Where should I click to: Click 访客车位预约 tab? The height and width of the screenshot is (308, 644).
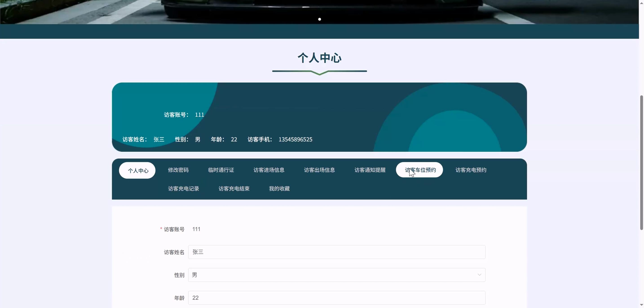pos(419,170)
